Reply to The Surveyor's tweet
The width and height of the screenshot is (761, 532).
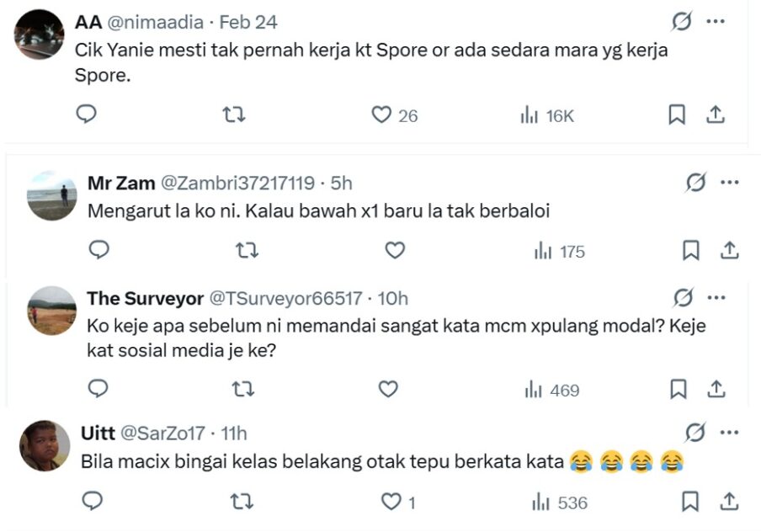98,388
